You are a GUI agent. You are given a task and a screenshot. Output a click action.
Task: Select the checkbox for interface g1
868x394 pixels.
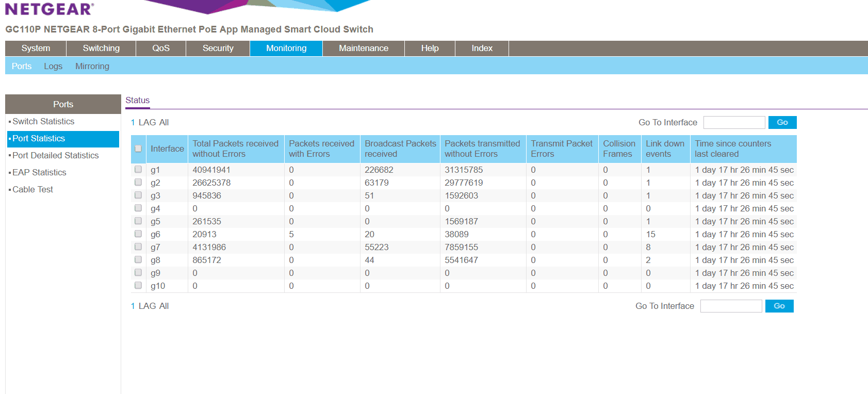[138, 170]
